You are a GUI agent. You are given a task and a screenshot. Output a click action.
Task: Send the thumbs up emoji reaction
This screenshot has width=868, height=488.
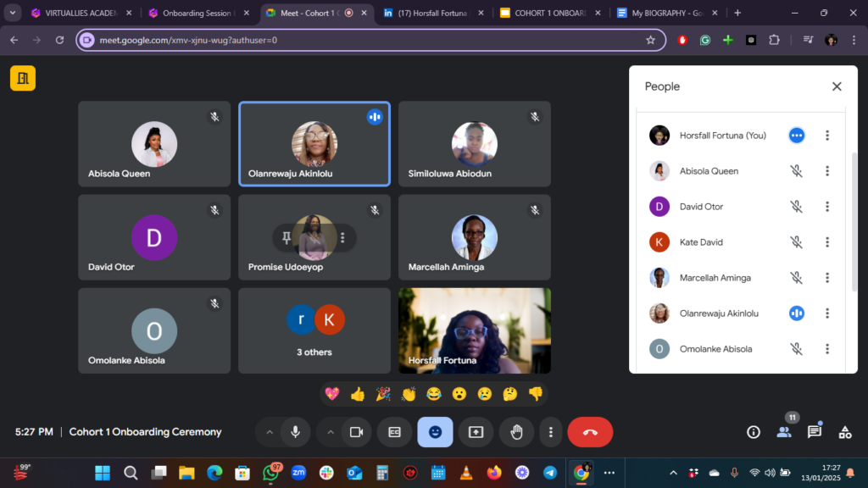358,394
